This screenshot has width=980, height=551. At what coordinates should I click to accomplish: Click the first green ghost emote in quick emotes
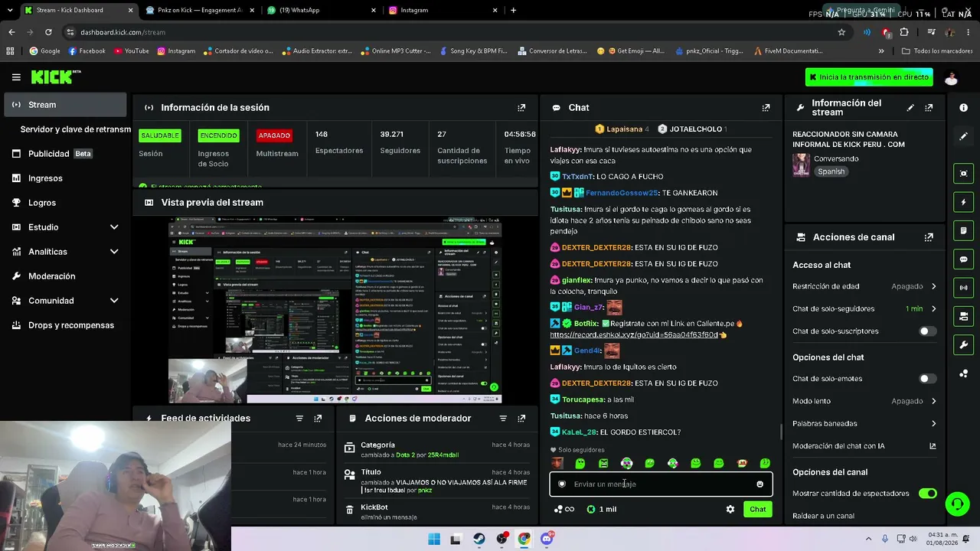(x=580, y=463)
